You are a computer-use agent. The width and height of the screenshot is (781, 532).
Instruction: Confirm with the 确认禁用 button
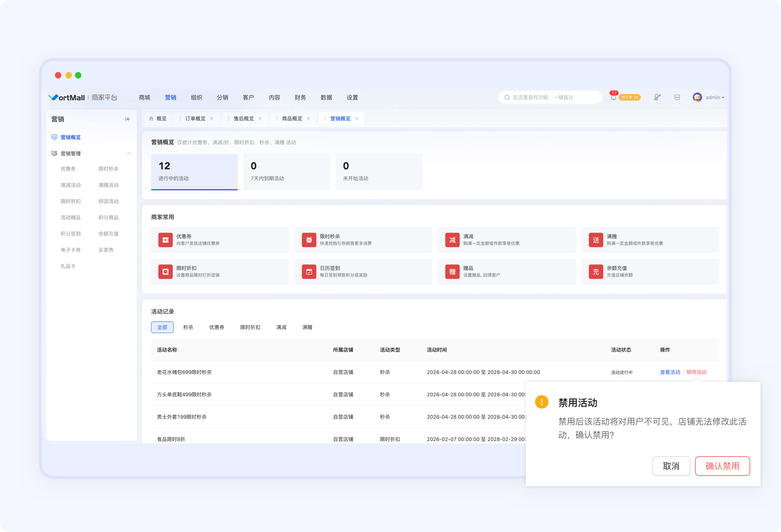[723, 466]
